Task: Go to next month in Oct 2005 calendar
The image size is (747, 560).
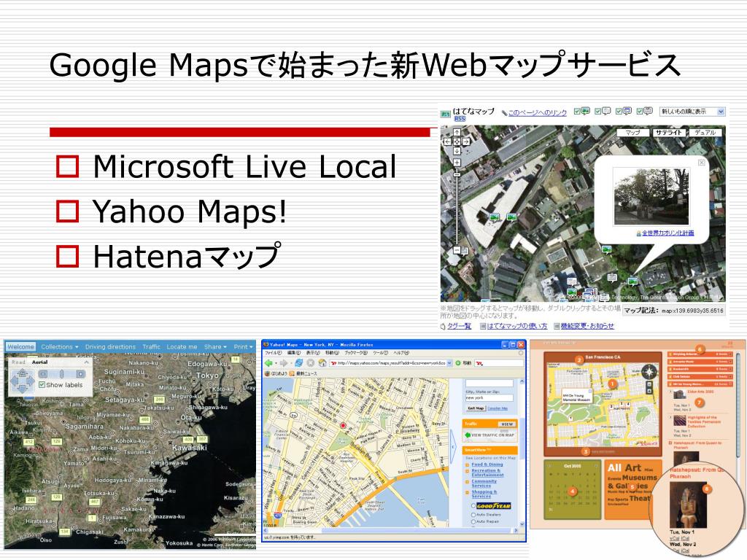Action: click(x=595, y=466)
